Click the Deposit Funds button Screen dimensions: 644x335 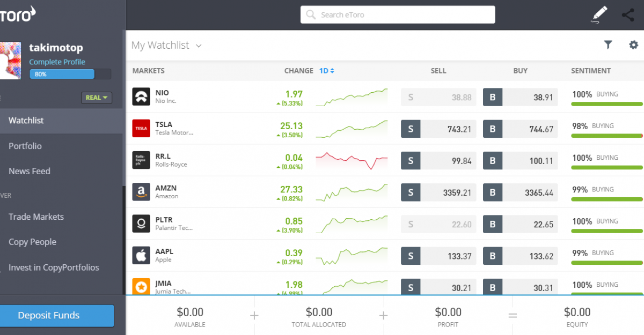56,316
